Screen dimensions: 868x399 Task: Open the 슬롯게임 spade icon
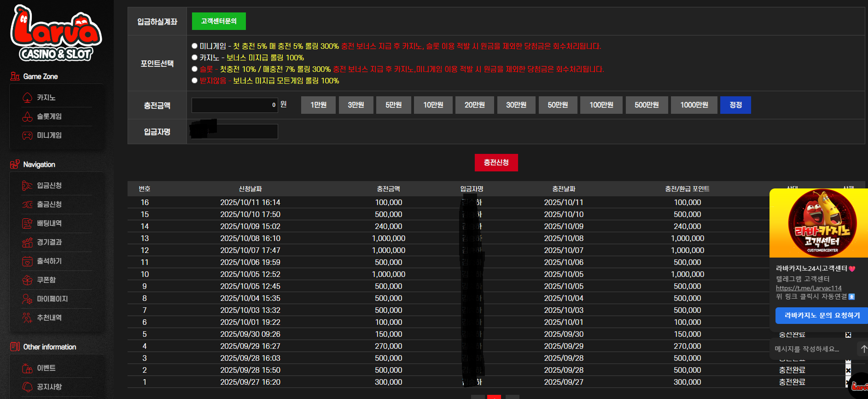pyautogui.click(x=27, y=117)
